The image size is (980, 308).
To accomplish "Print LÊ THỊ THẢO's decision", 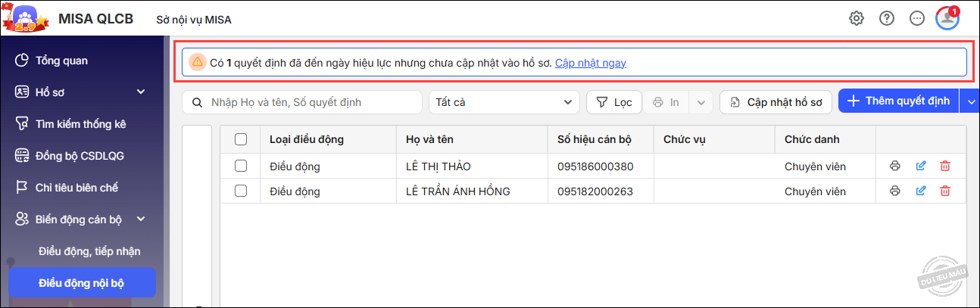I will point(895,166).
